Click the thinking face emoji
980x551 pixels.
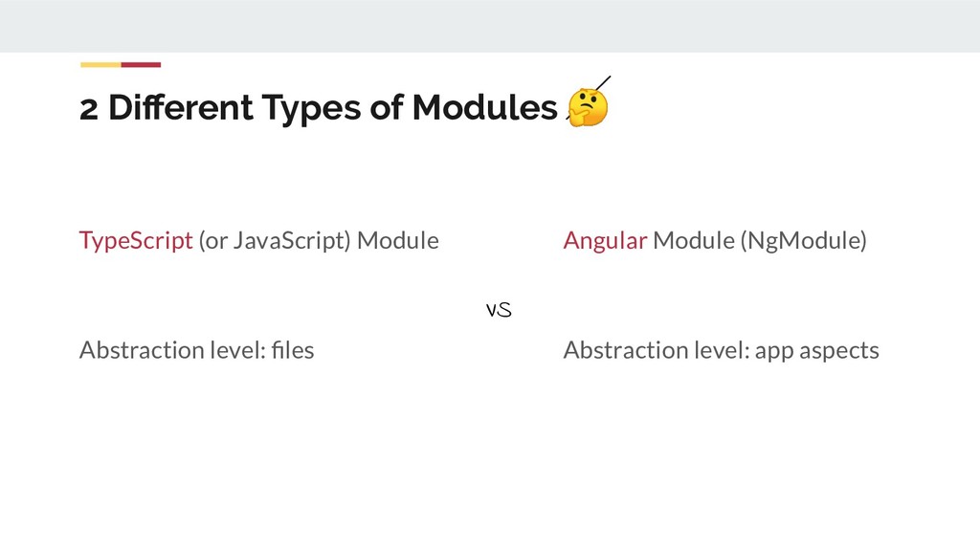click(587, 108)
